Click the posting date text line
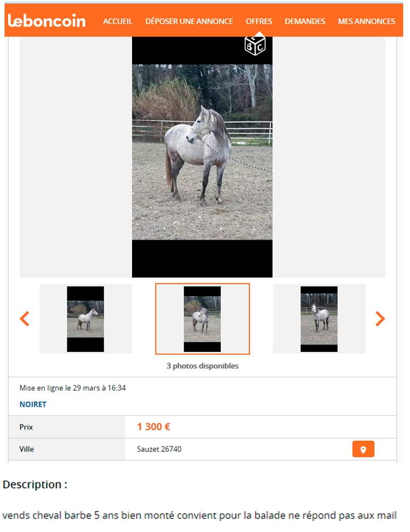The height and width of the screenshot is (532, 410). pos(72,388)
